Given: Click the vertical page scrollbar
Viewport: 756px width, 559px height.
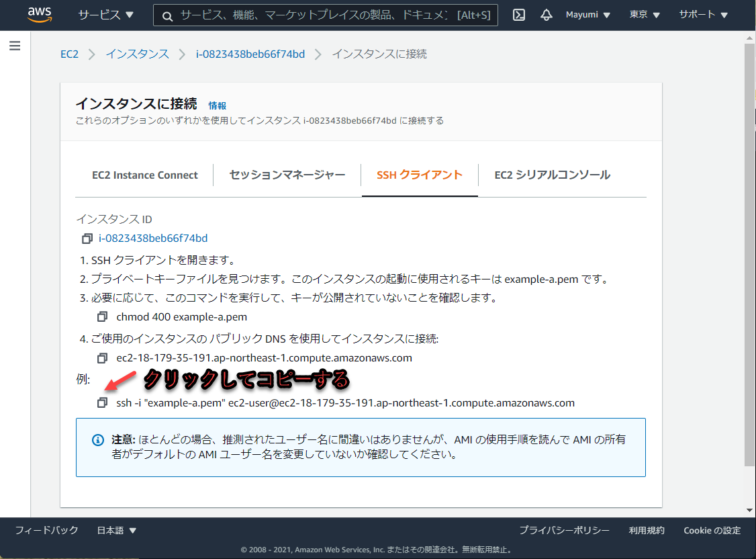Looking at the screenshot, I should (750, 255).
